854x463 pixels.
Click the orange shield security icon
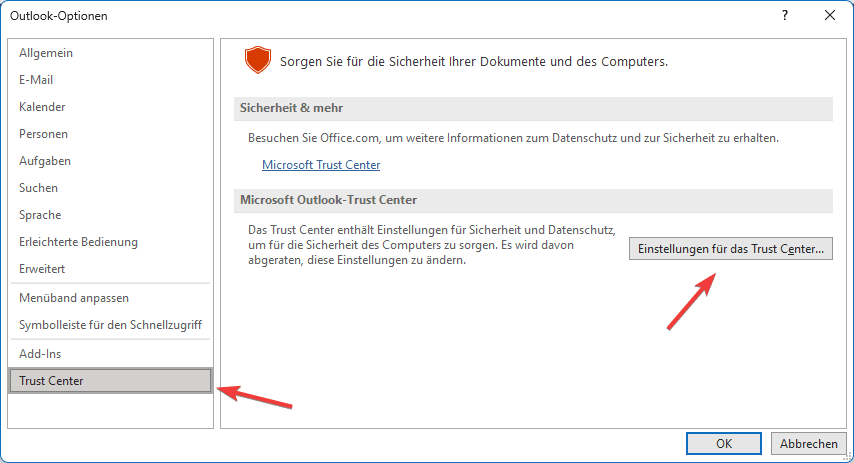(258, 61)
